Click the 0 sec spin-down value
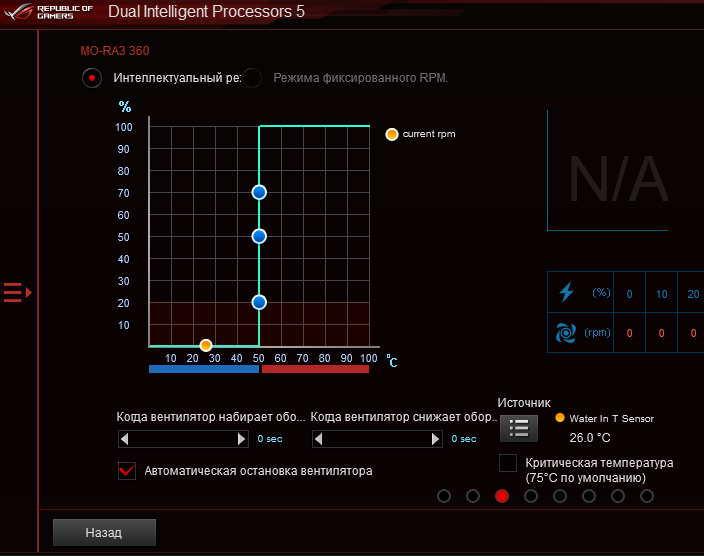Viewport: 704px width, 556px height. tap(464, 439)
